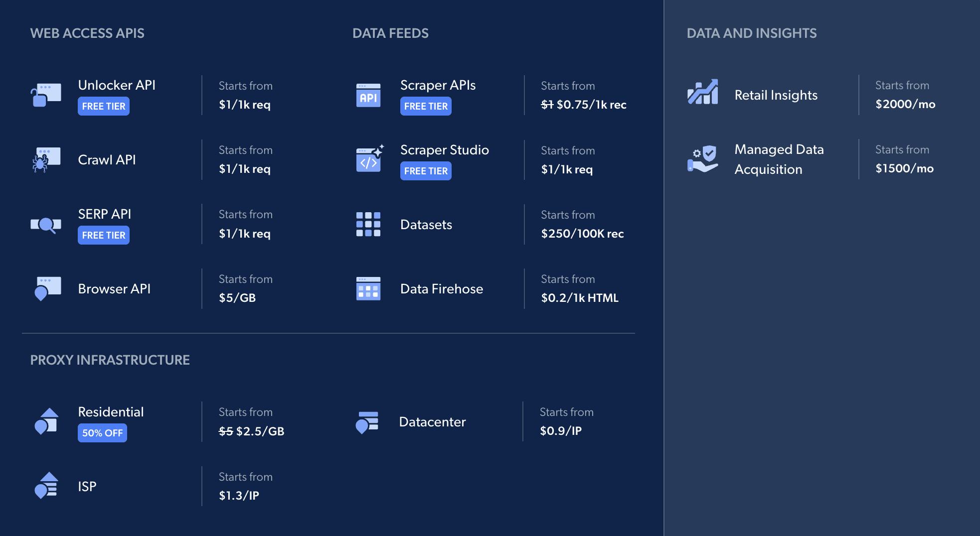Click the 50% OFF badge under Residential
Image resolution: width=980 pixels, height=536 pixels.
[102, 433]
